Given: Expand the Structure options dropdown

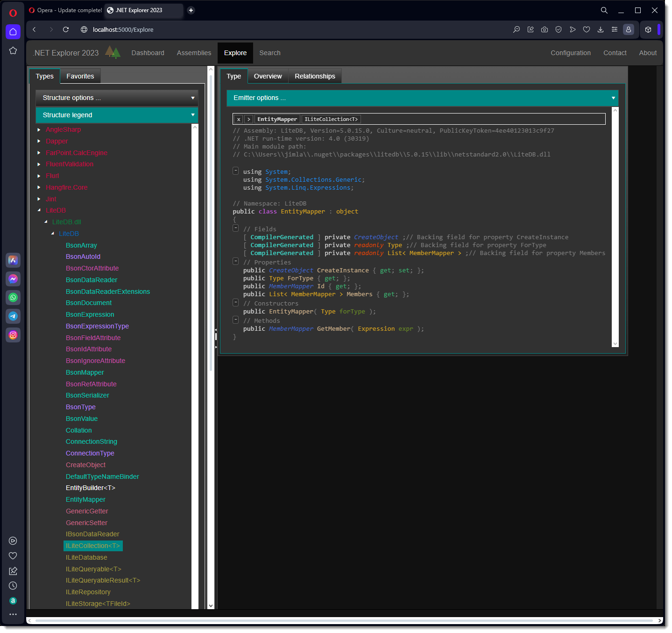Looking at the screenshot, I should pyautogui.click(x=117, y=98).
